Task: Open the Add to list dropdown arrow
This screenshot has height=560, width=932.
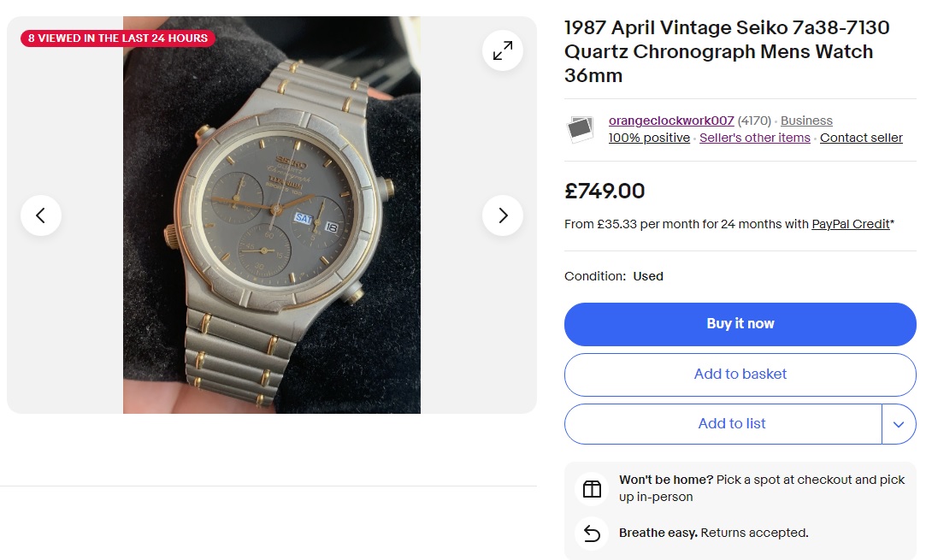Action: coord(898,424)
